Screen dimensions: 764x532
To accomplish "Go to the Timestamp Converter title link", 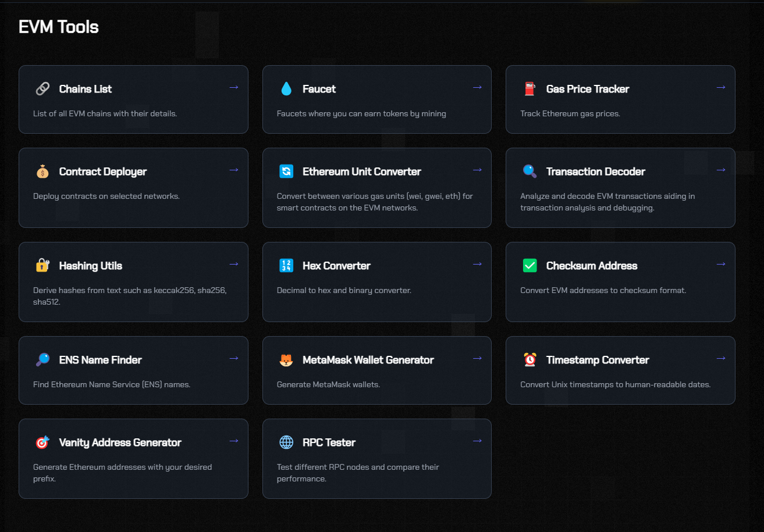I will tap(598, 360).
